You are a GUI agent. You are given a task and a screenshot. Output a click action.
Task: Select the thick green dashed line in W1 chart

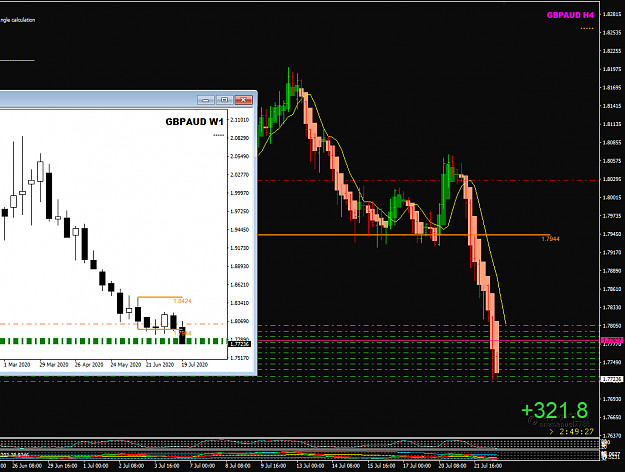coord(114,341)
